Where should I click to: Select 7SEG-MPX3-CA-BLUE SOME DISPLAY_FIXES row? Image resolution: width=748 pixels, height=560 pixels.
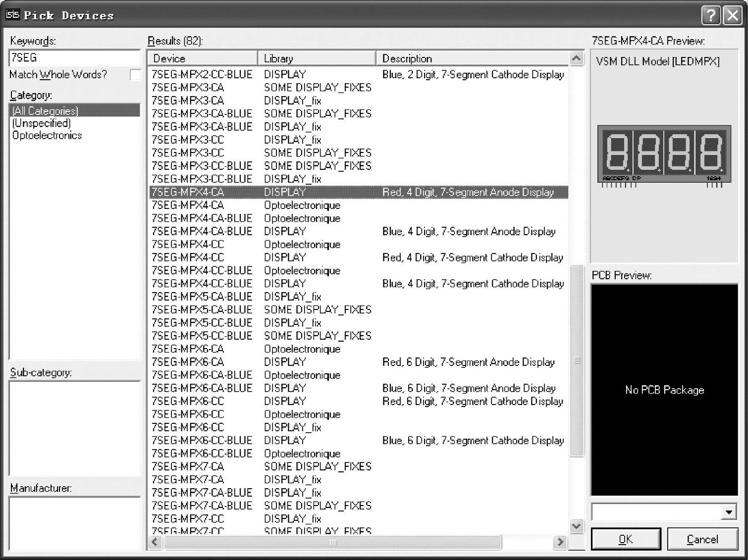(x=359, y=113)
